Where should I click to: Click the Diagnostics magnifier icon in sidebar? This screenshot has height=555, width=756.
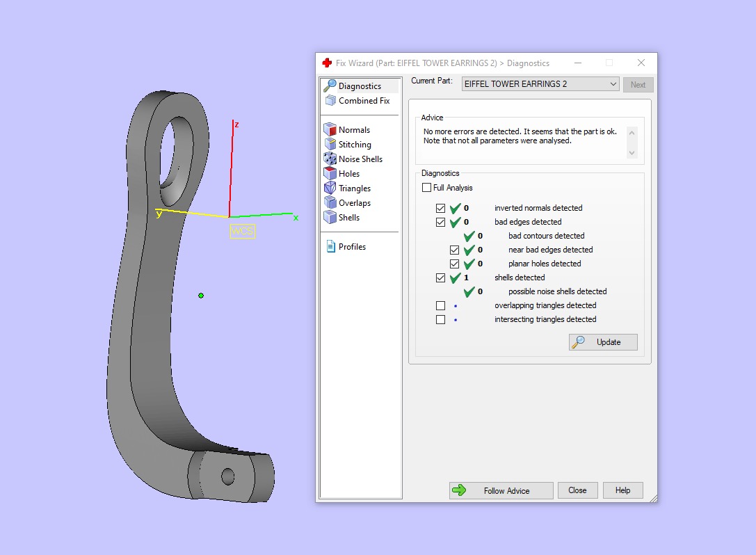(x=330, y=86)
